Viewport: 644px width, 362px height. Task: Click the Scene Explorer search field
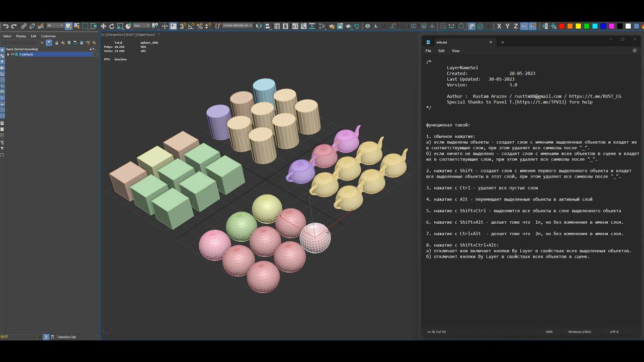tap(20, 43)
